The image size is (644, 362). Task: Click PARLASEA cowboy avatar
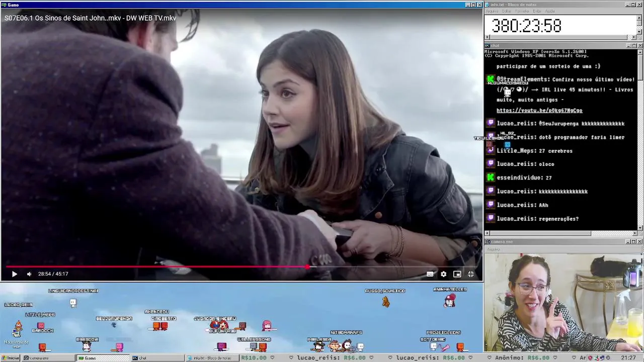[x=318, y=346]
